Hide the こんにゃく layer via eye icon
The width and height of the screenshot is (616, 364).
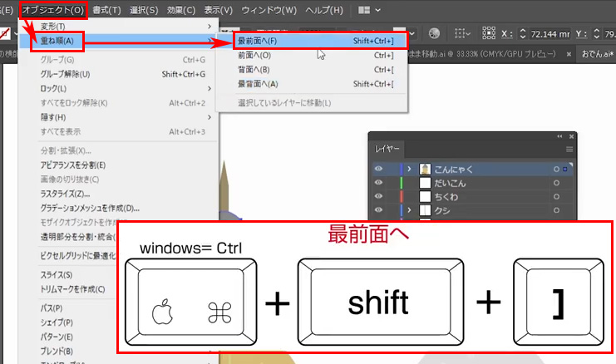coord(378,169)
